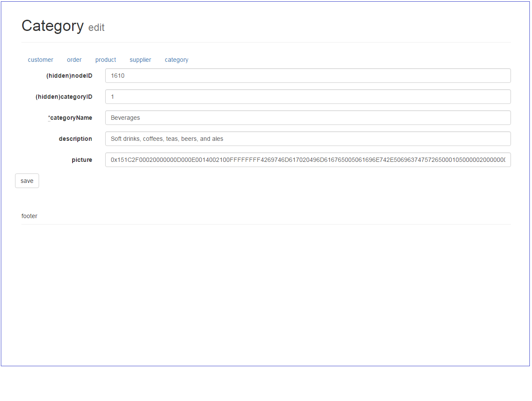Click the "(hidden)nodeID" label
This screenshot has height=401, width=532.
(69, 76)
